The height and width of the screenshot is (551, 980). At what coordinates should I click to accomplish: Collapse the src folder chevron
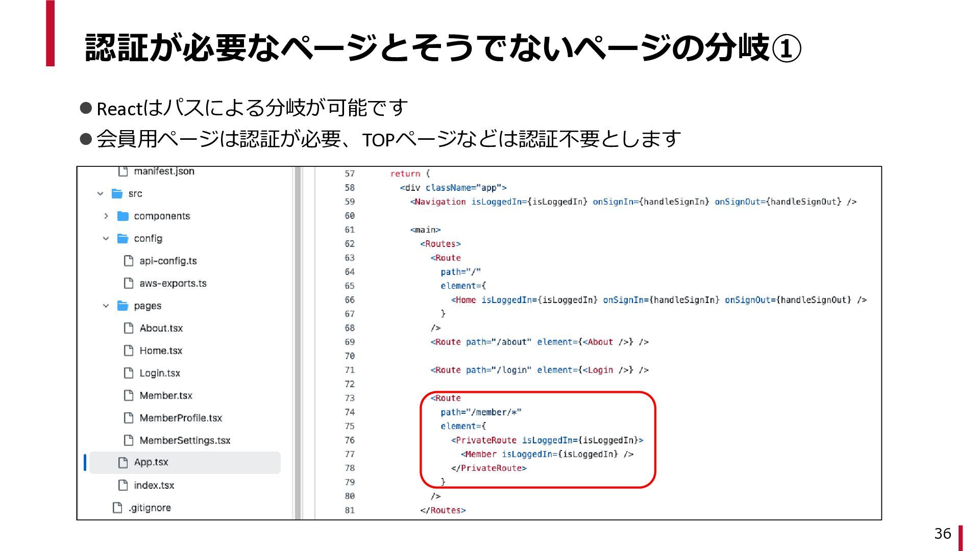pyautogui.click(x=101, y=194)
